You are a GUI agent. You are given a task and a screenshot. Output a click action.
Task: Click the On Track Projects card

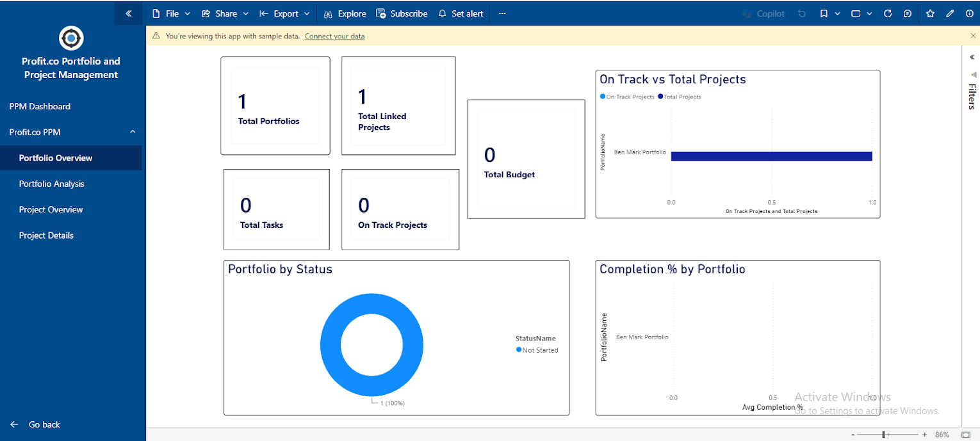pyautogui.click(x=400, y=209)
